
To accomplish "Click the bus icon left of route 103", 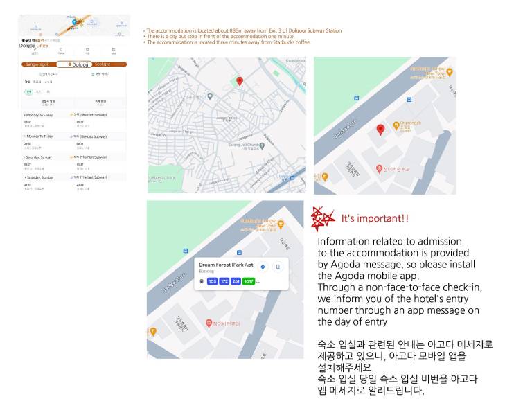I will click(x=202, y=281).
